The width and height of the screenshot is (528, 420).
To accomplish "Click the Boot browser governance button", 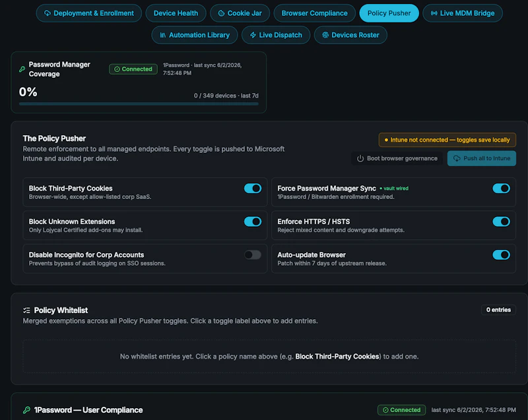I will 397,158.
